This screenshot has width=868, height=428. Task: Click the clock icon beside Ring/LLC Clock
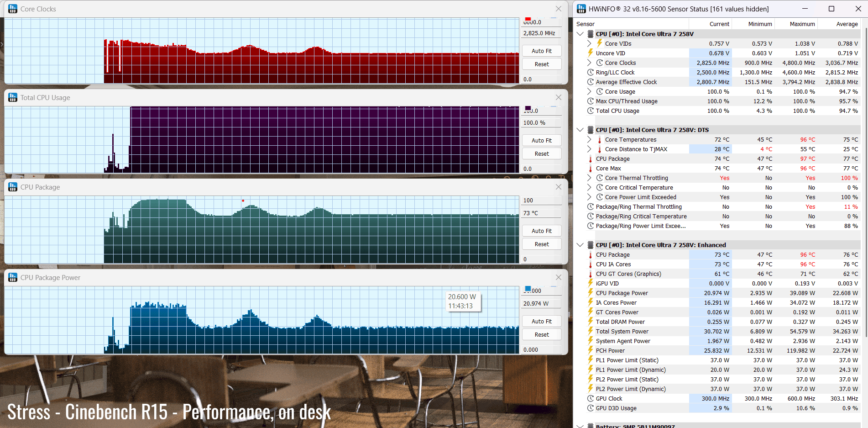(x=591, y=72)
